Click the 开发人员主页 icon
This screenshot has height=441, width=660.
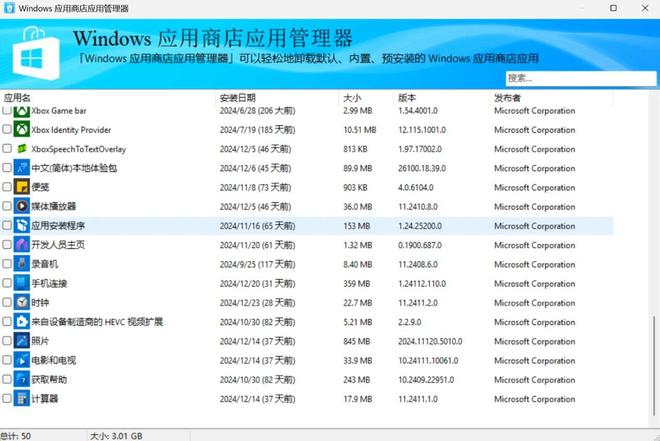pos(21,244)
